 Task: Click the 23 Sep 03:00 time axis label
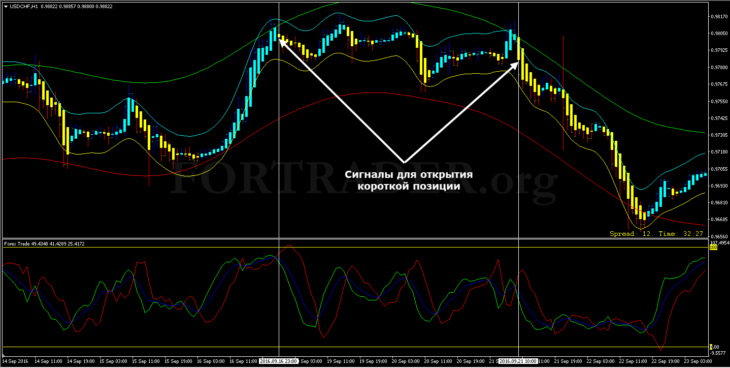pyautogui.click(x=698, y=361)
